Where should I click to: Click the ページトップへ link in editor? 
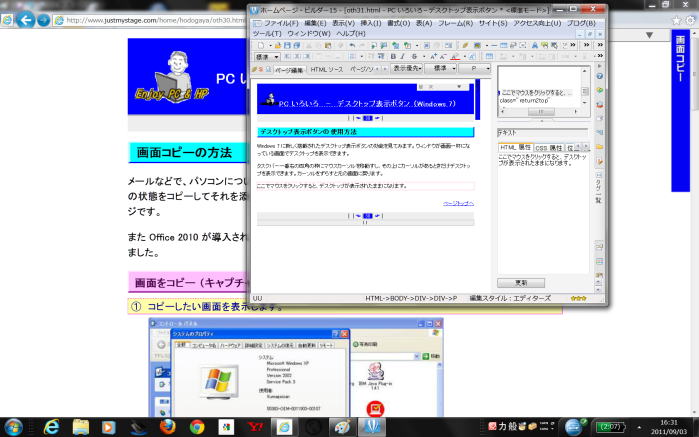tap(458, 203)
